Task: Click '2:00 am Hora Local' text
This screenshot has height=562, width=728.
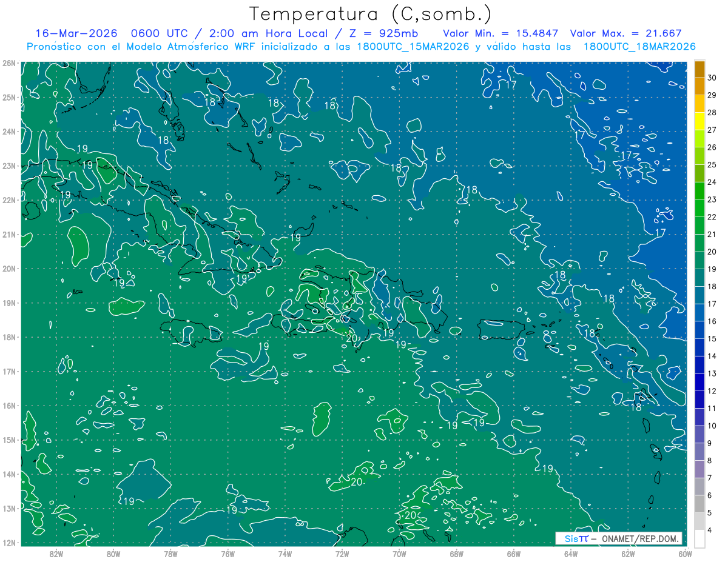Action: pyautogui.click(x=268, y=33)
